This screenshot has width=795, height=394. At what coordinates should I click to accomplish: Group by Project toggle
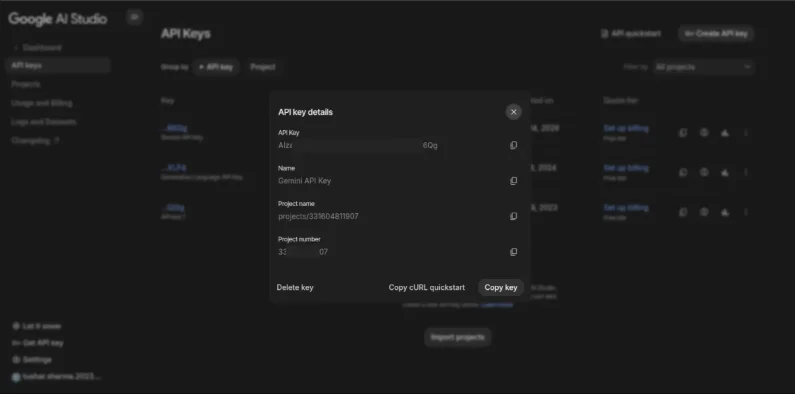[263, 67]
